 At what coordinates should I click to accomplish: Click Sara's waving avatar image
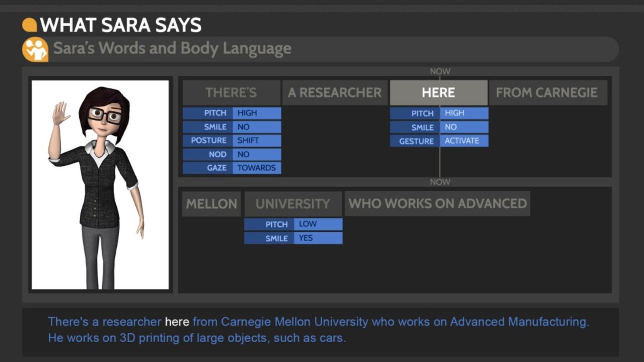tap(100, 185)
